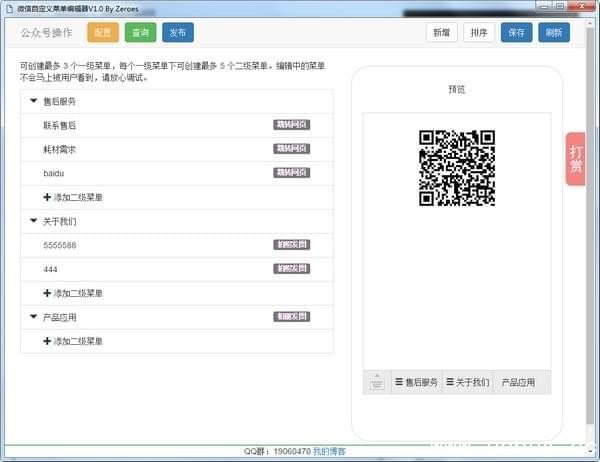The height and width of the screenshot is (462, 600).
Task: Click the type badge beside 产品应用
Action: [292, 317]
